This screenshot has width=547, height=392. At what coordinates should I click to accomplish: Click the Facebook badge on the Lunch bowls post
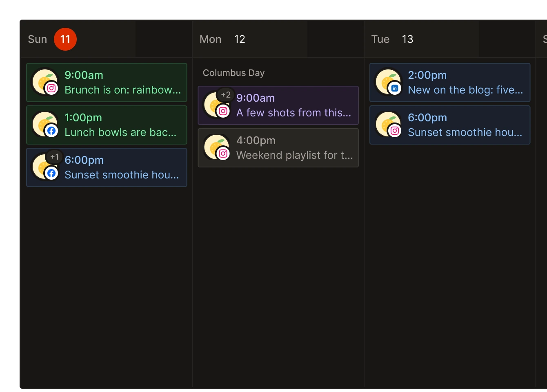[51, 131]
